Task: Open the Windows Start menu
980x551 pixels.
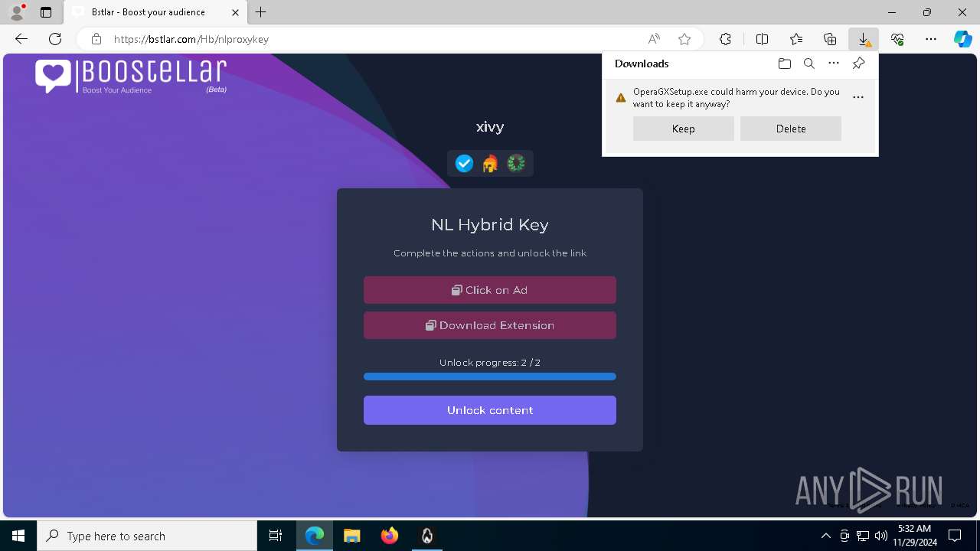Action: (x=18, y=536)
